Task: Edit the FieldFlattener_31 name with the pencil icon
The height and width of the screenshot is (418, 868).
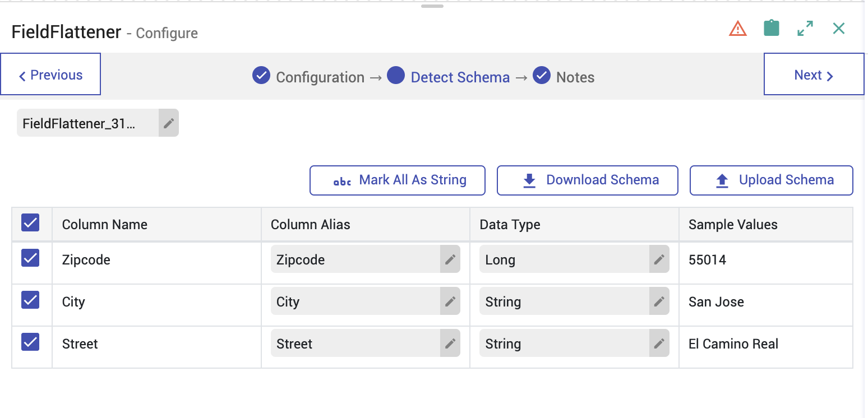Action: click(x=169, y=123)
